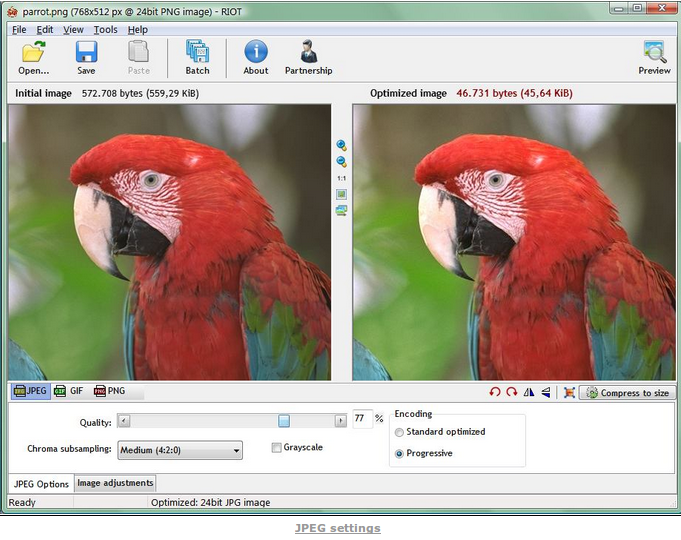This screenshot has height=540, width=681.
Task: Switch to JPEG format tab
Action: pyautogui.click(x=30, y=391)
